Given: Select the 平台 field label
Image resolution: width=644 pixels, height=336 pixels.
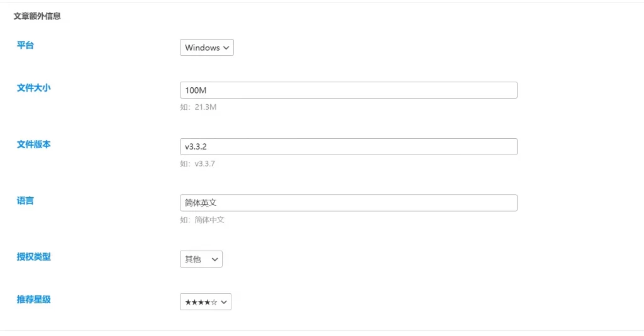Looking at the screenshot, I should coord(25,45).
